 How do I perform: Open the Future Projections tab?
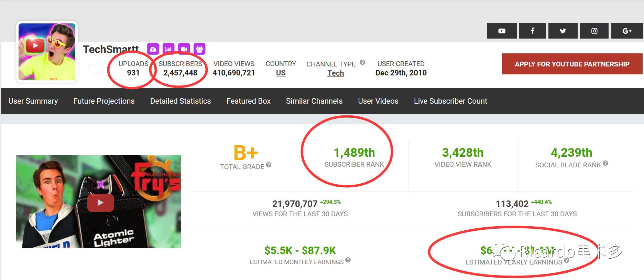point(104,101)
